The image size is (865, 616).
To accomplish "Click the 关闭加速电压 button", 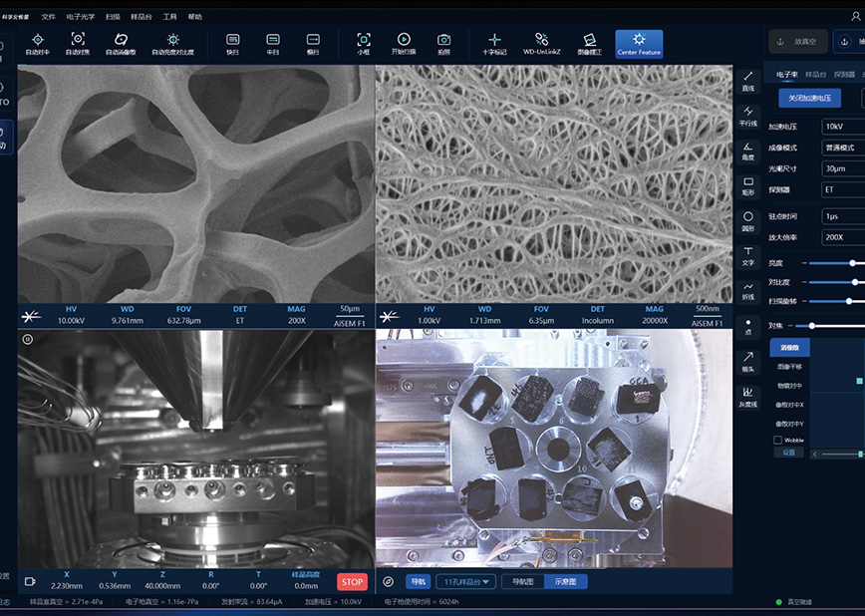I will pyautogui.click(x=810, y=99).
